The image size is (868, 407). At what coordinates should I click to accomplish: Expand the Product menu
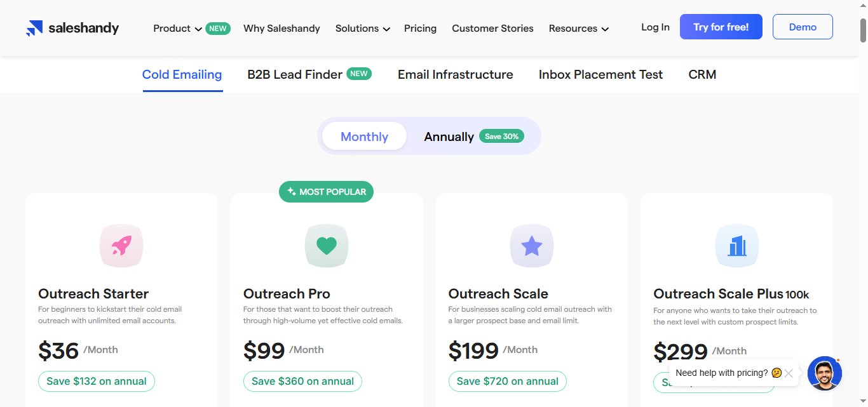(x=172, y=28)
